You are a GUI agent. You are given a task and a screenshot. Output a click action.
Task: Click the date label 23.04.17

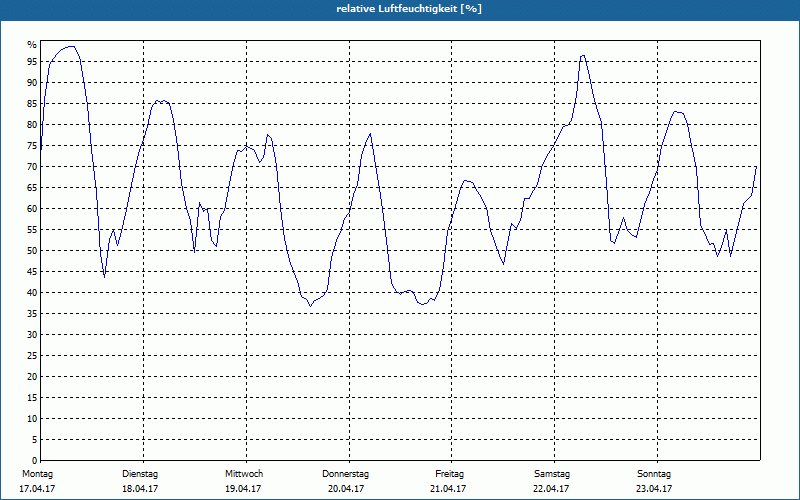click(654, 489)
